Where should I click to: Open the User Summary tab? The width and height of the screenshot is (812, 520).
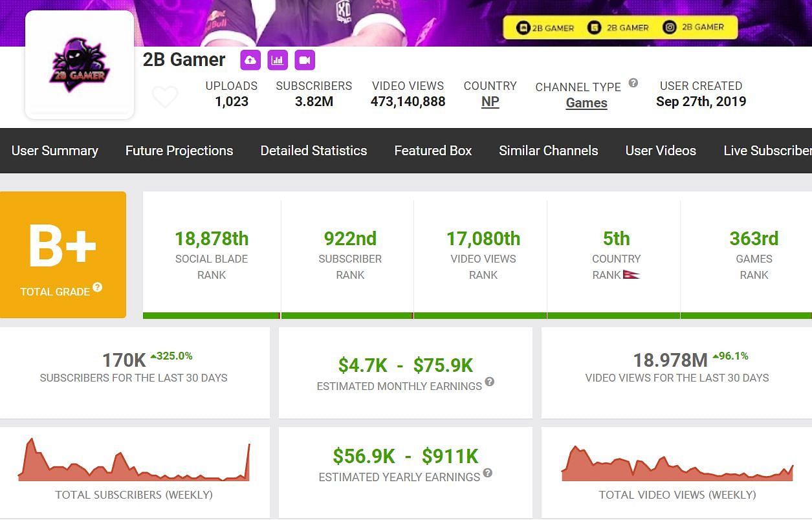point(55,151)
